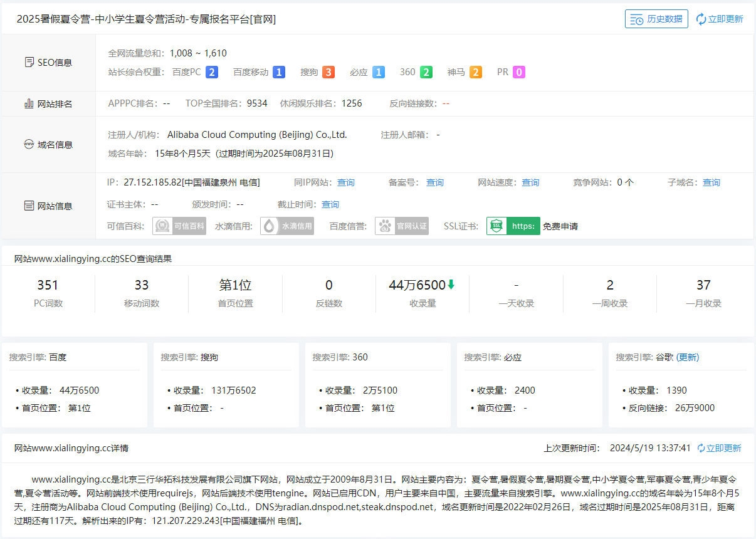This screenshot has width=756, height=539.
Task: Open the 历史数据 history data button
Action: click(x=656, y=19)
